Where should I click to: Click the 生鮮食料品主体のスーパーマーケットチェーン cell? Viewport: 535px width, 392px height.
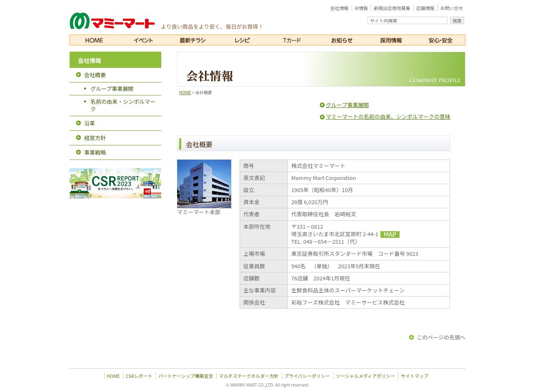369,290
